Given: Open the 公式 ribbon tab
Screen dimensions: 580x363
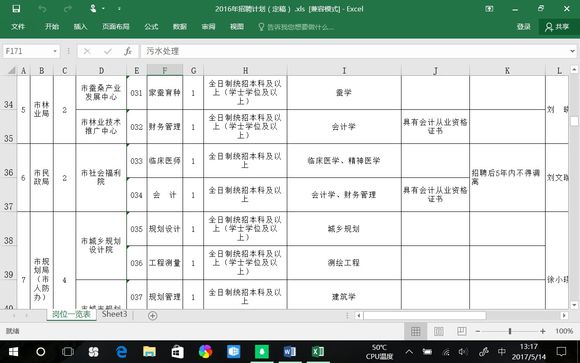Looking at the screenshot, I should 151,27.
